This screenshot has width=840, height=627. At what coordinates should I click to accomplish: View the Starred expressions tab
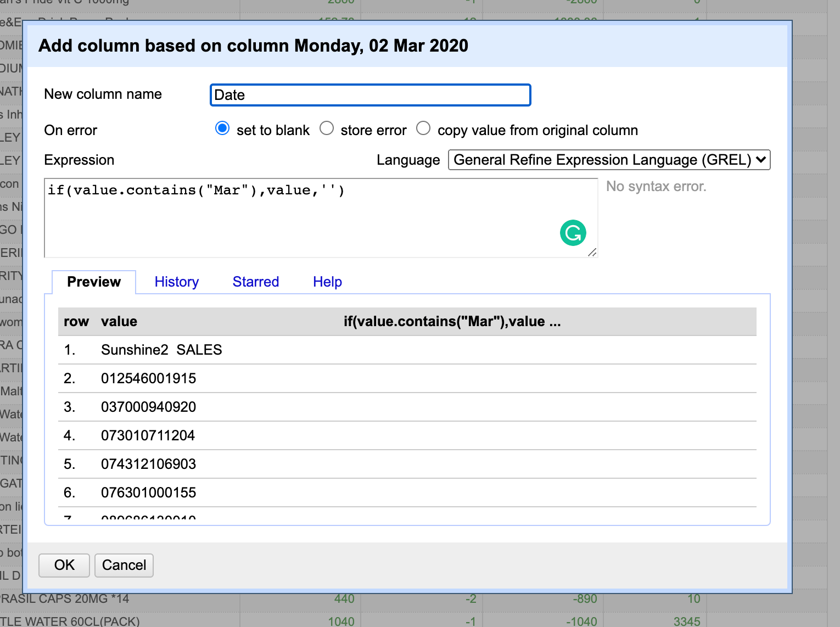pos(255,282)
